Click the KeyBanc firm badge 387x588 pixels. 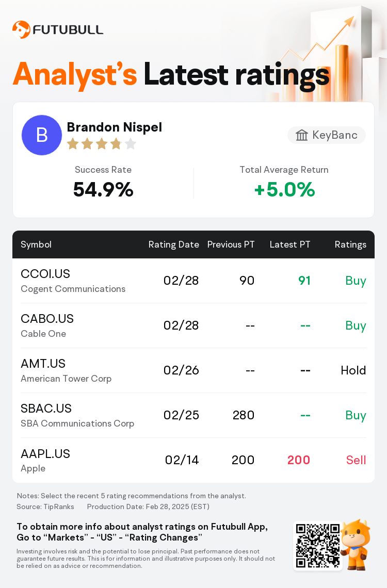(x=327, y=135)
